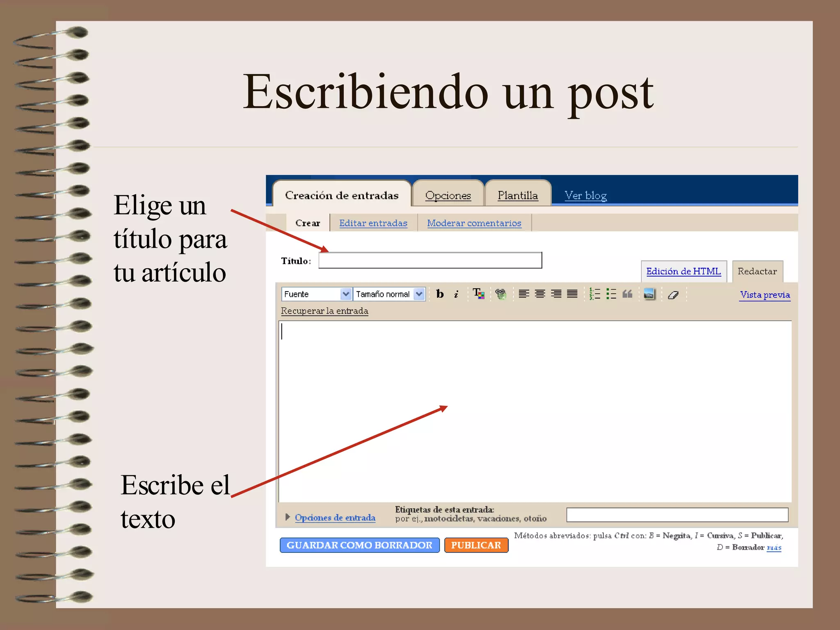
Task: Open Moderar comentarios link
Action: click(474, 223)
